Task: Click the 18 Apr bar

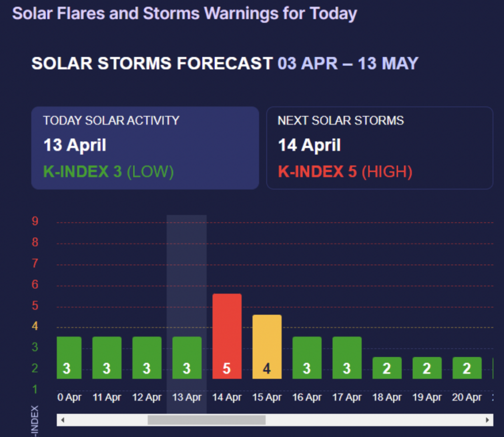Action: [387, 368]
